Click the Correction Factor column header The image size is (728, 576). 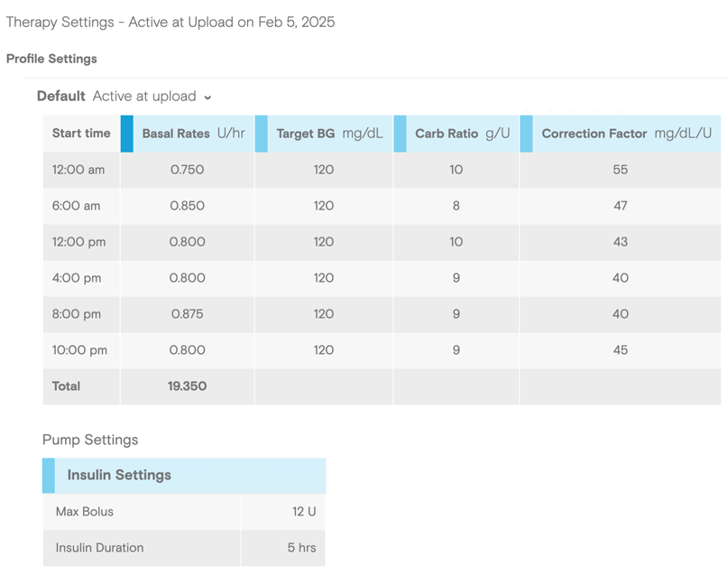pos(626,134)
